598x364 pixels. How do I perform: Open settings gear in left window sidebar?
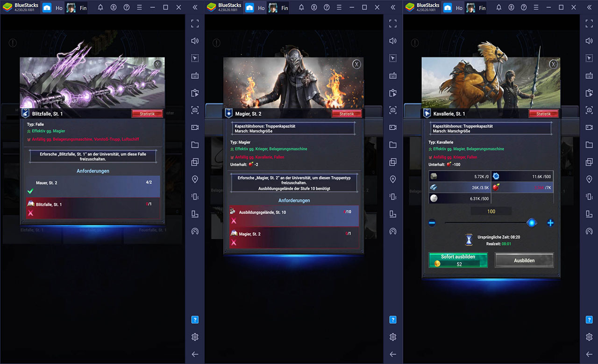point(195,337)
